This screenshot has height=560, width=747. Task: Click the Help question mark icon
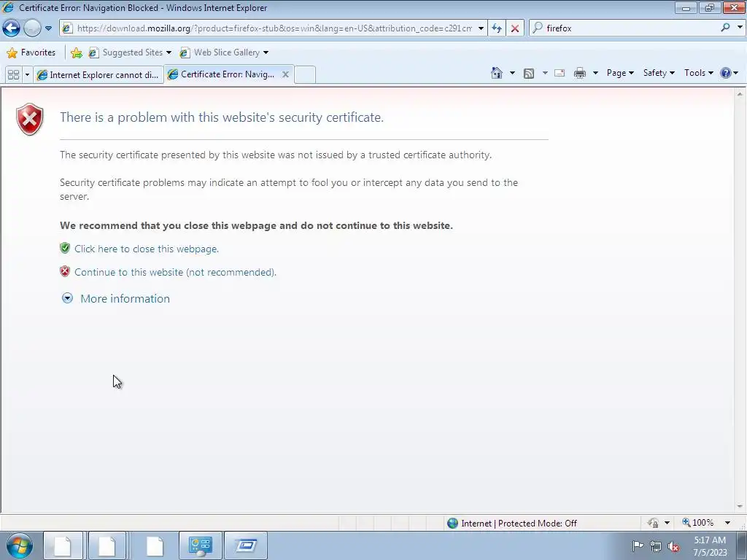pos(726,73)
